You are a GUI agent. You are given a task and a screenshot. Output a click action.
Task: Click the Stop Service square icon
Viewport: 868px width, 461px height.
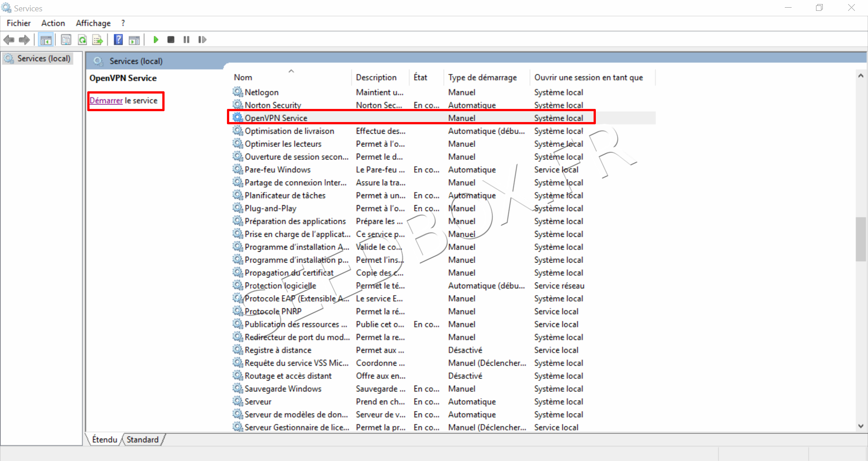point(171,40)
